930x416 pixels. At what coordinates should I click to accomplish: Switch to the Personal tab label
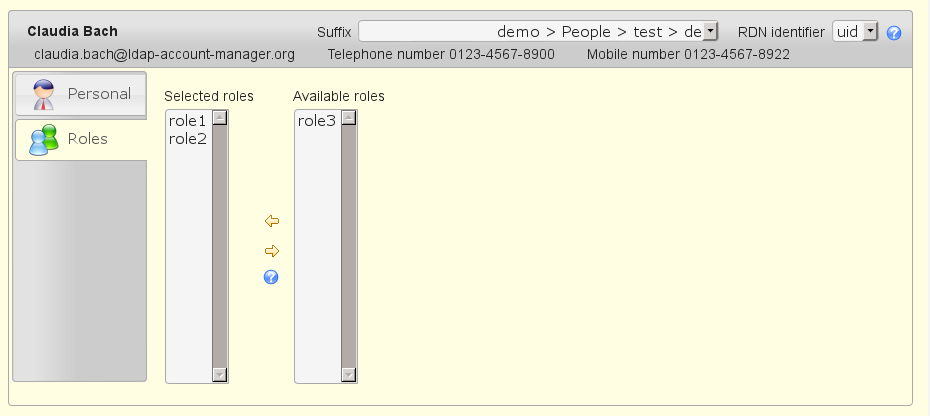point(99,94)
